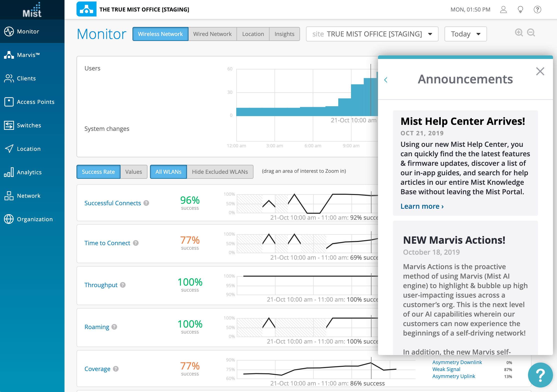This screenshot has width=557, height=392.
Task: Open the Time to Connect metric link
Action: [107, 243]
